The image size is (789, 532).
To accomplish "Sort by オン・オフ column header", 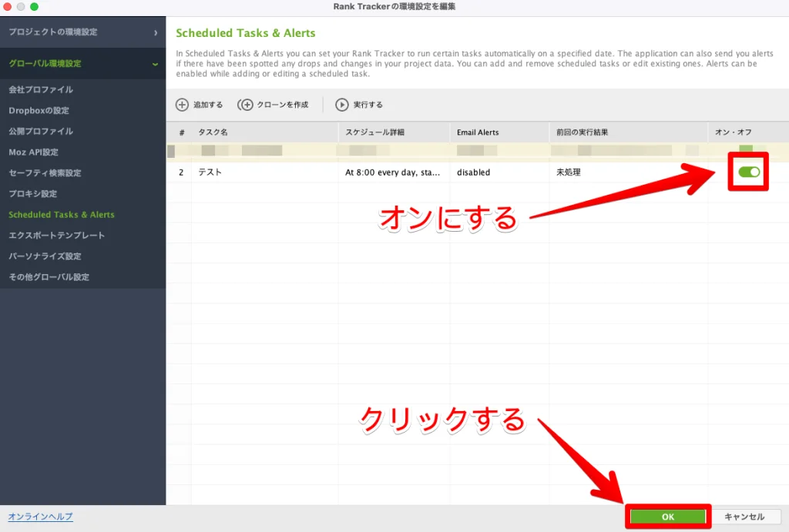I will (748, 132).
